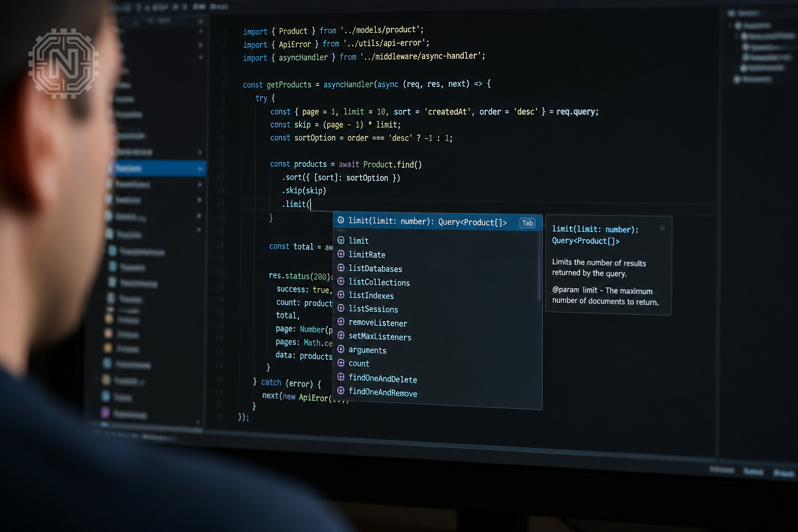This screenshot has height=532, width=798.
Task: Place cursor after .limit( in editor
Action: click(x=311, y=204)
